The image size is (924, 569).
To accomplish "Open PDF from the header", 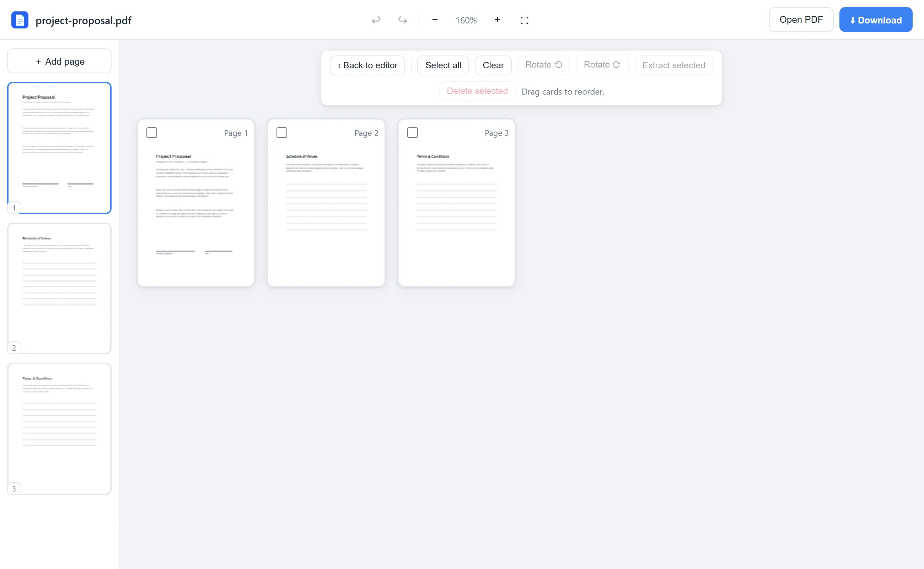I will point(801,20).
